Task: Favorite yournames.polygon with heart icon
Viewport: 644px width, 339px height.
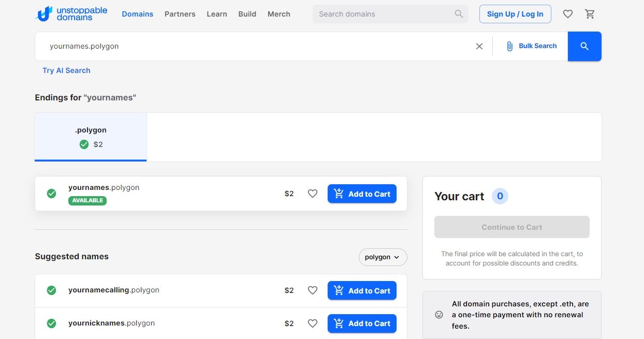Action: 313,194
